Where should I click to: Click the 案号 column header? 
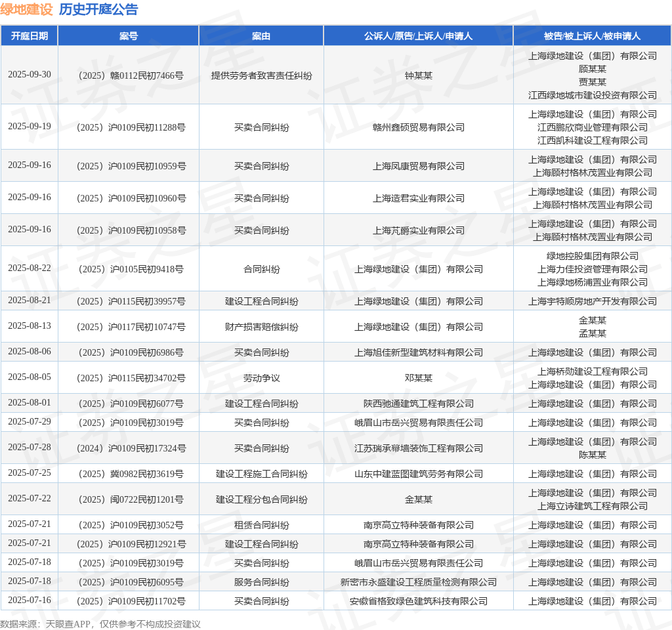click(x=129, y=36)
